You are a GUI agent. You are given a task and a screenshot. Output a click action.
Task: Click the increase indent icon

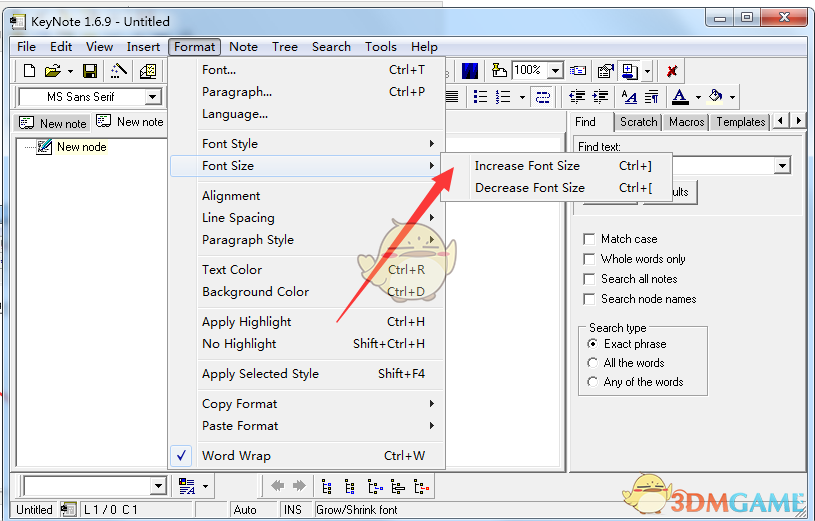(x=600, y=97)
